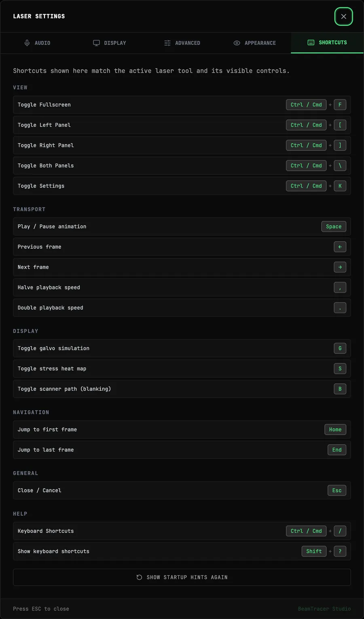Click the right arrow key badge

[340, 267]
